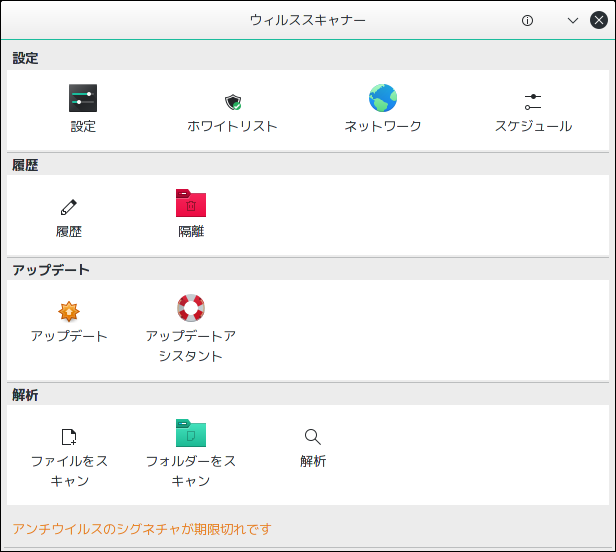Viewport: 616px width, 552px height.
Task: Click the スケジュール text label
Action: pos(533,126)
